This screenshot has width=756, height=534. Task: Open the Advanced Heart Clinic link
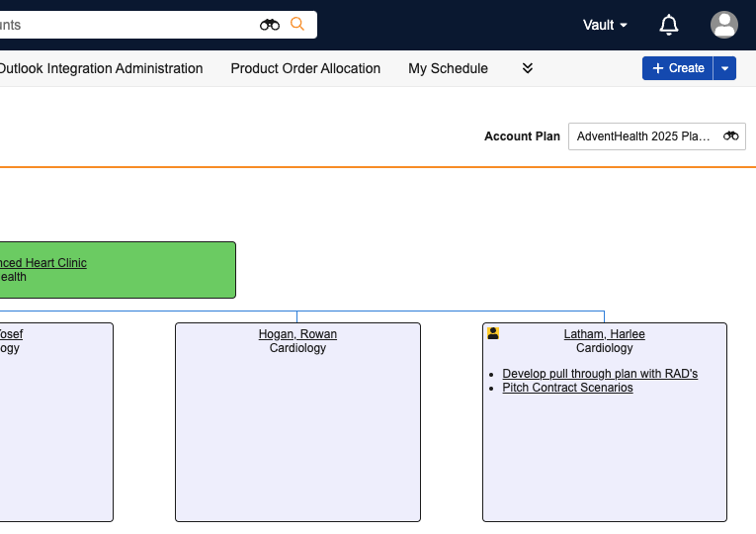[42, 263]
